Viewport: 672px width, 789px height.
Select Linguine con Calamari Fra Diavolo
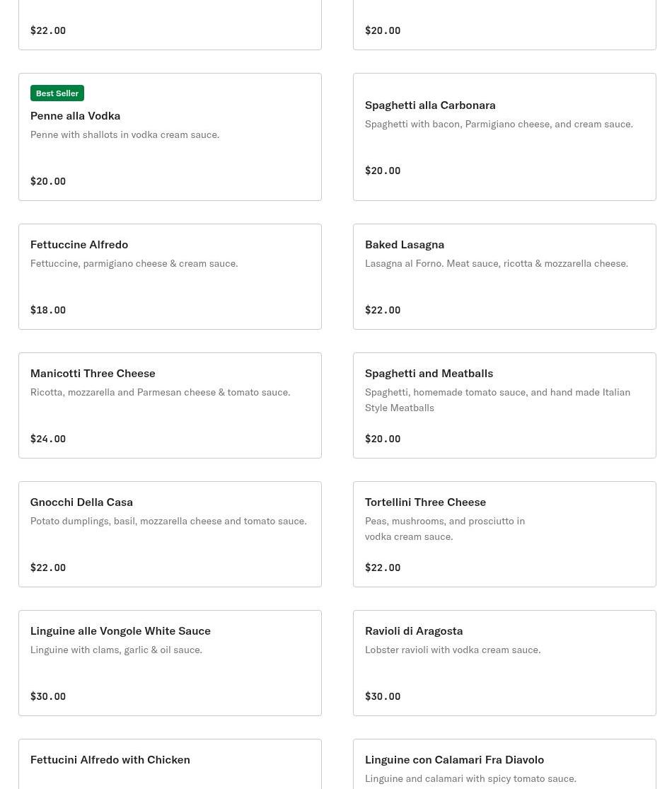tap(454, 759)
